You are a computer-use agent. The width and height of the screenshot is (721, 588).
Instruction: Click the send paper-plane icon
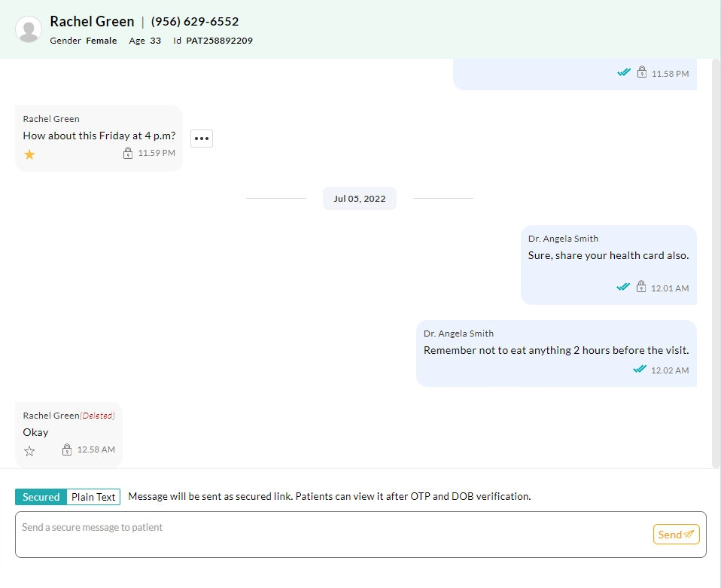[688, 534]
